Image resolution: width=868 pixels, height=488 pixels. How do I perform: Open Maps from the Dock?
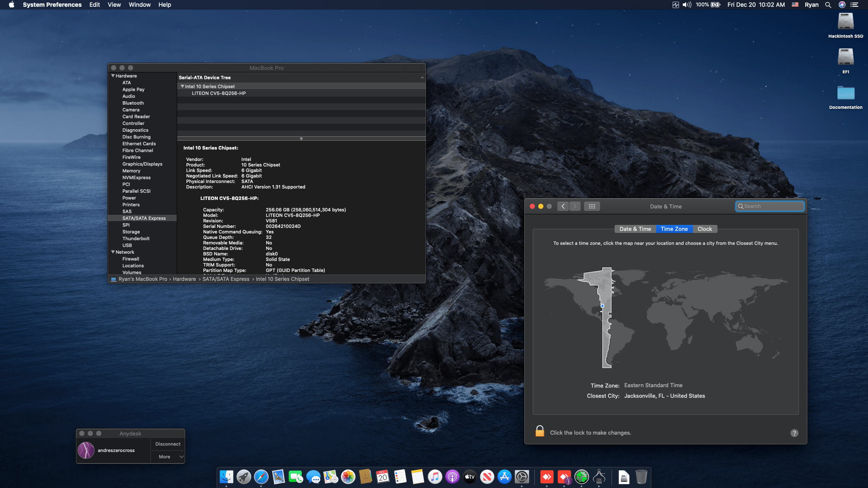[331, 477]
